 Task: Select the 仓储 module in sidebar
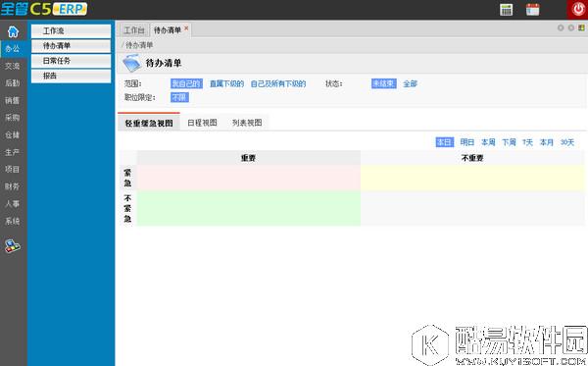coord(13,134)
